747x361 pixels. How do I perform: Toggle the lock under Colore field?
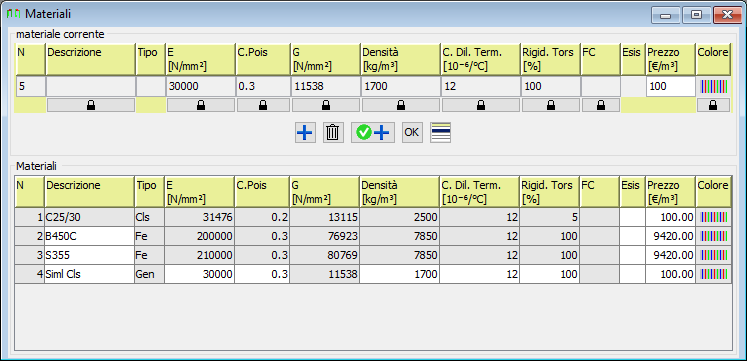point(713,105)
